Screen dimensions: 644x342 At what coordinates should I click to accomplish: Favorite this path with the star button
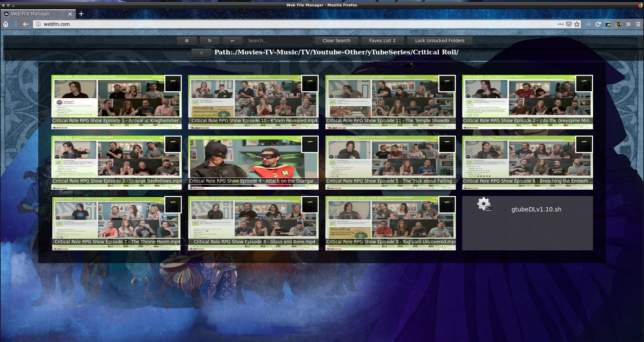[x=201, y=53]
